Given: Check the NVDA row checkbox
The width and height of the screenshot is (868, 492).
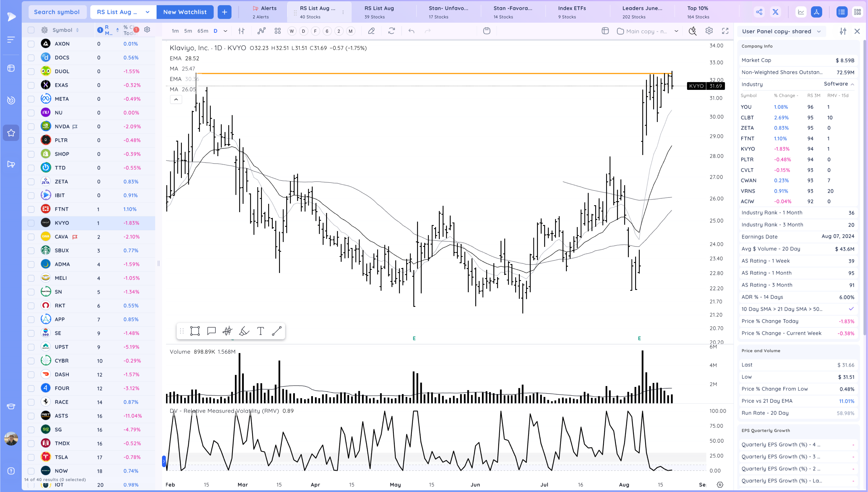Looking at the screenshot, I should click(x=31, y=127).
